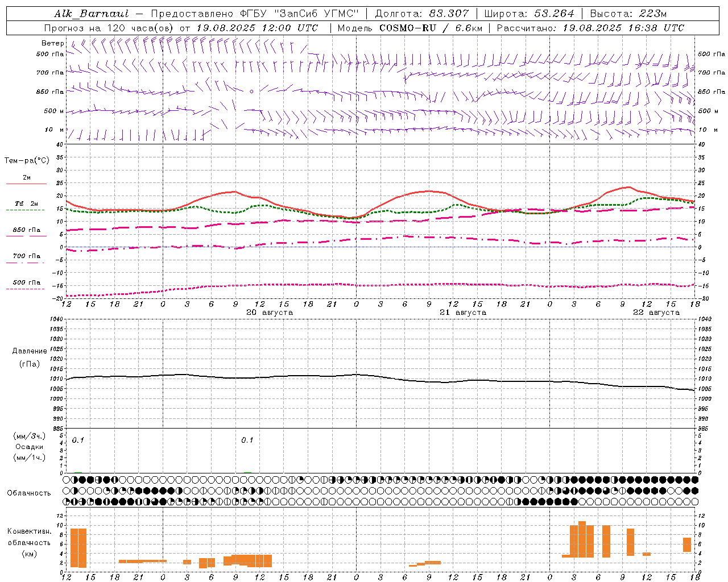
Task: Click the "10 м" wind level label on left
Action: click(x=55, y=130)
